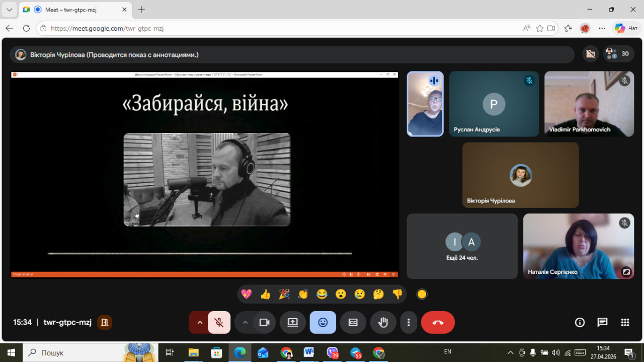The image size is (644, 362).
Task: Send the thumbs up reaction
Action: [x=265, y=295]
